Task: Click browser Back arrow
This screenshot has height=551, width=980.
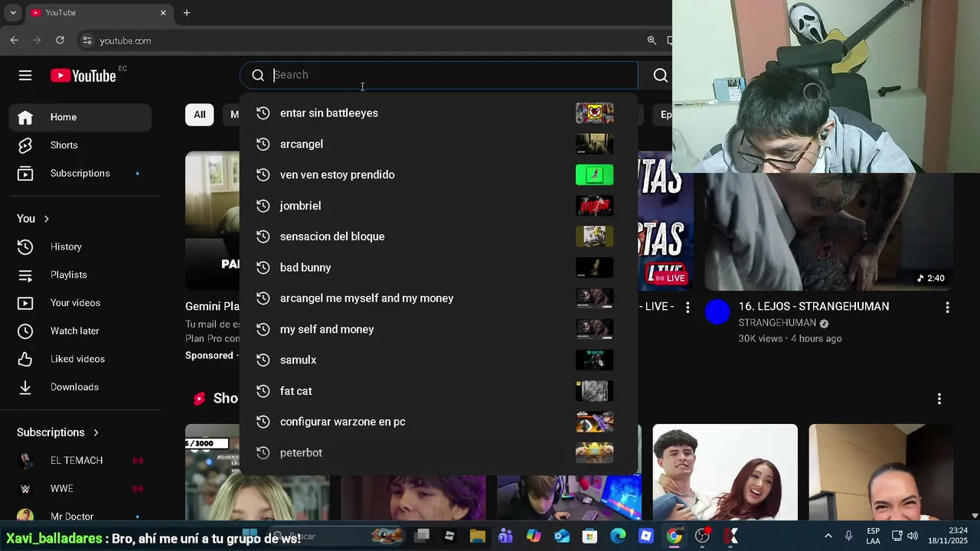Action: pos(14,41)
